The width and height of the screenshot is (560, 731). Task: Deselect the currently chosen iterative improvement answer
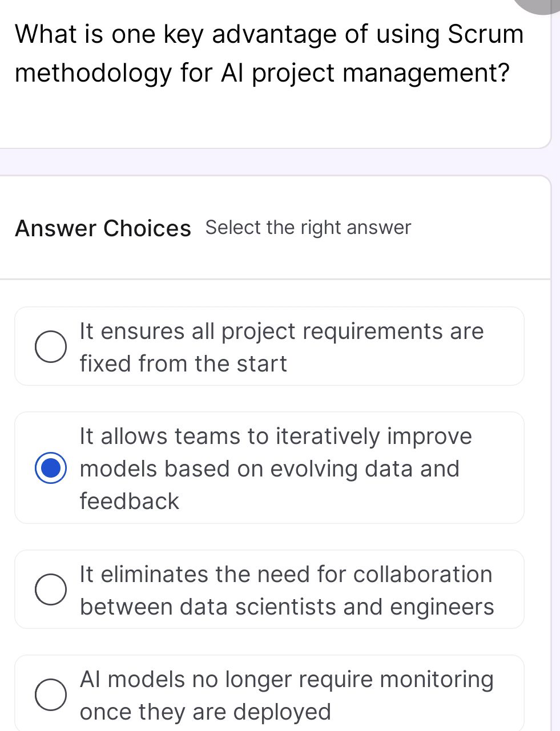coord(51,469)
